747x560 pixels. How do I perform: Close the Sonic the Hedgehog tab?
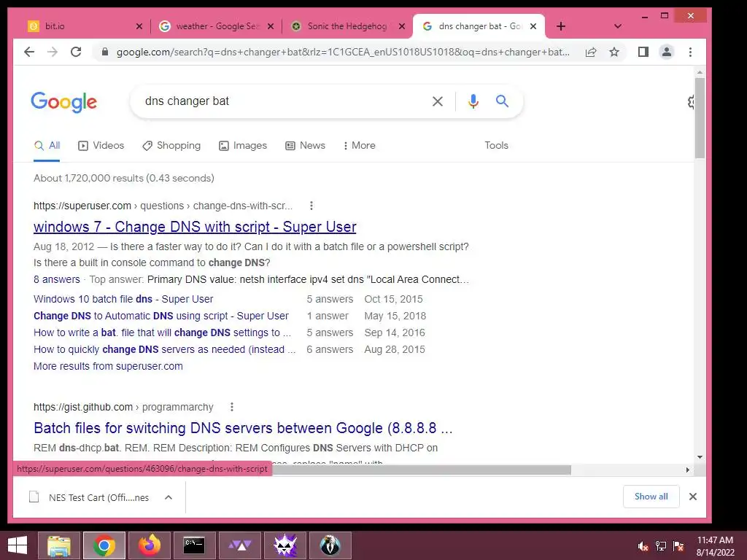point(402,26)
